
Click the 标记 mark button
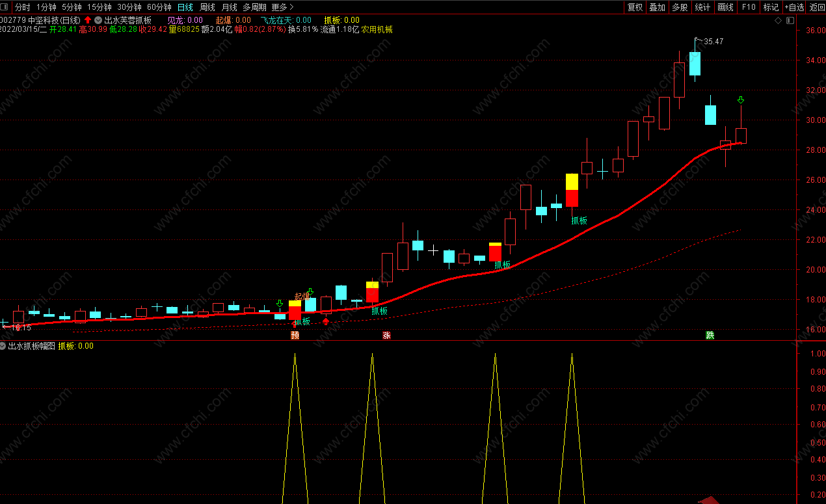pyautogui.click(x=771, y=7)
